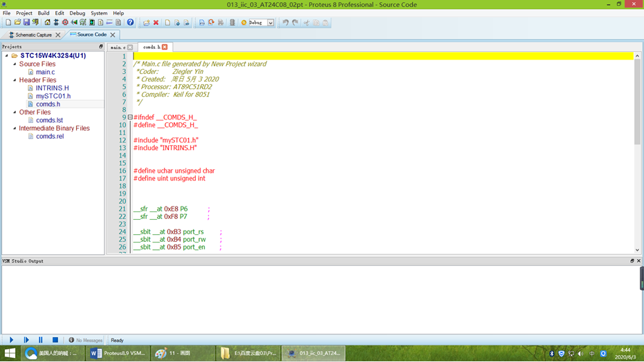Viewport: 644px width, 362px height.
Task: Open the Word taskbar item Proteus8.9 VSM
Action: point(118,353)
